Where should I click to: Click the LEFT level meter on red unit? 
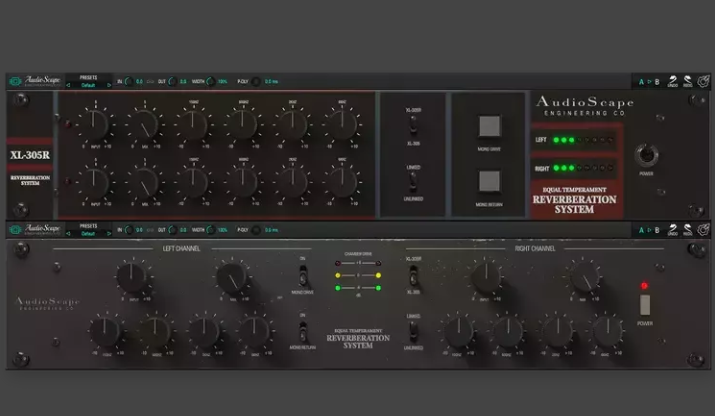point(583,140)
